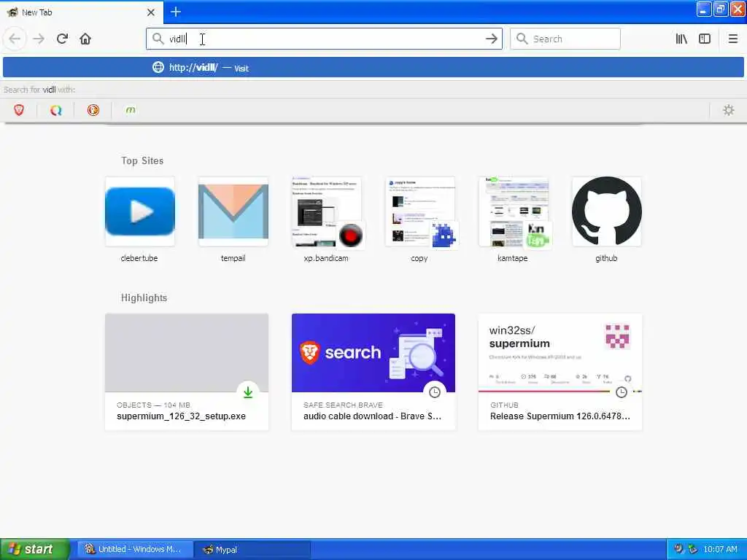Open search settings gear icon
Image resolution: width=747 pixels, height=560 pixels.
pos(729,111)
